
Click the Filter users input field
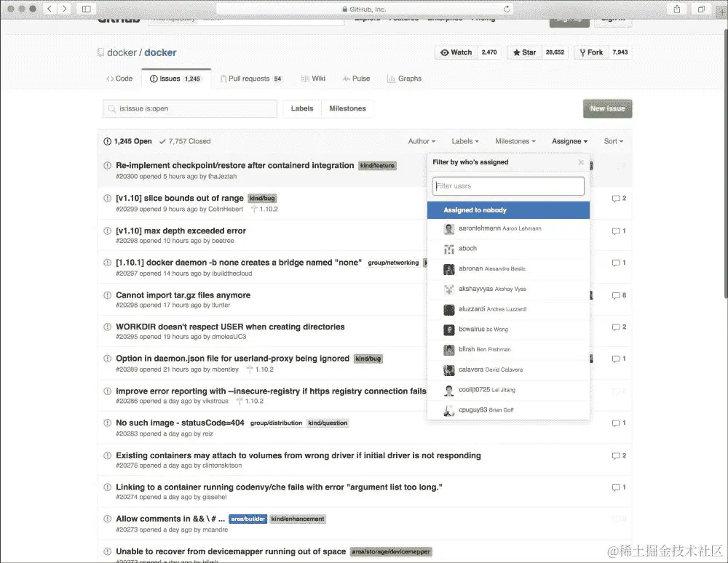[x=508, y=185]
